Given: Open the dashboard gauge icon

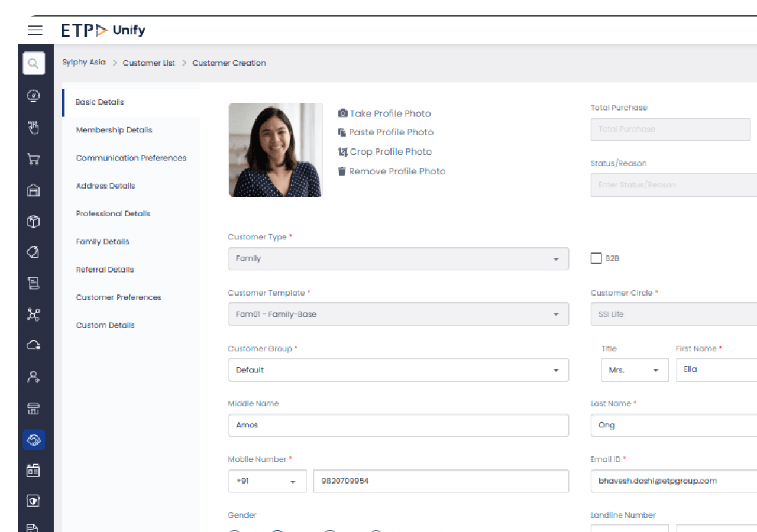Looking at the screenshot, I should [x=34, y=95].
